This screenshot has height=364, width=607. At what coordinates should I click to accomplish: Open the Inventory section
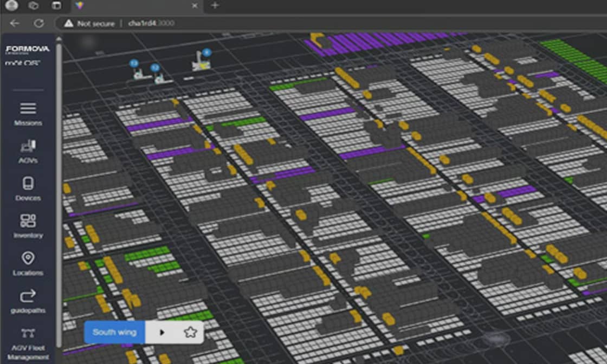(28, 226)
